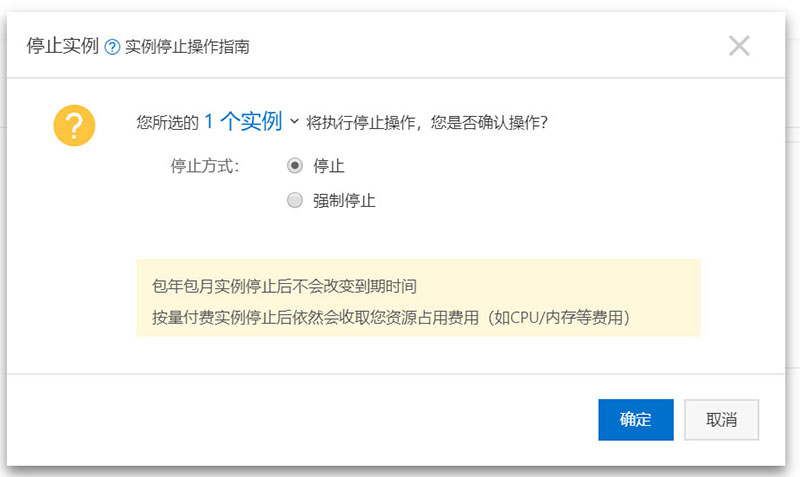This screenshot has height=477, width=800.
Task: Click the 停止方式 field label
Action: tap(205, 166)
